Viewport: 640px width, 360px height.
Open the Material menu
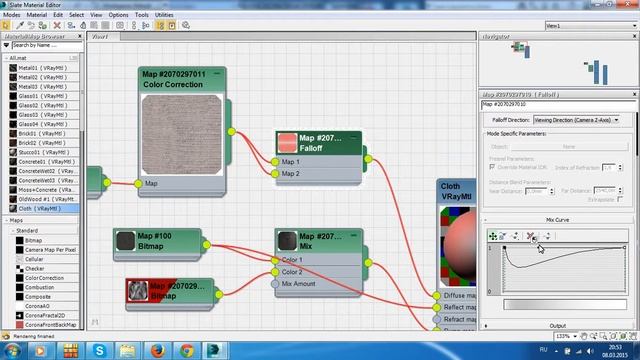click(37, 15)
